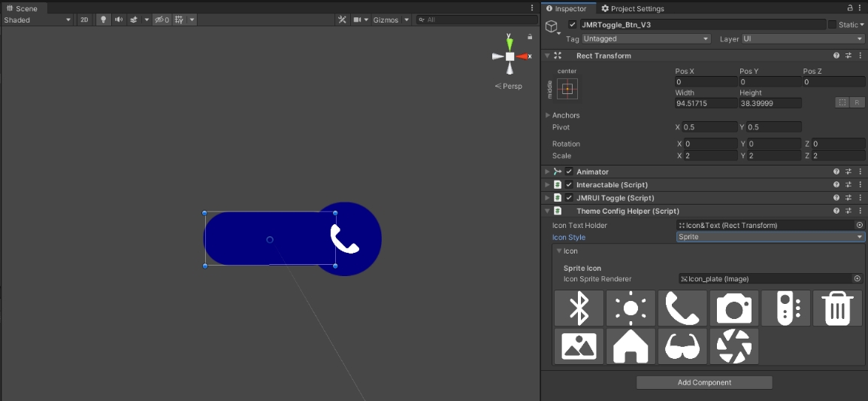Switch to the Project Settings tab

632,8
